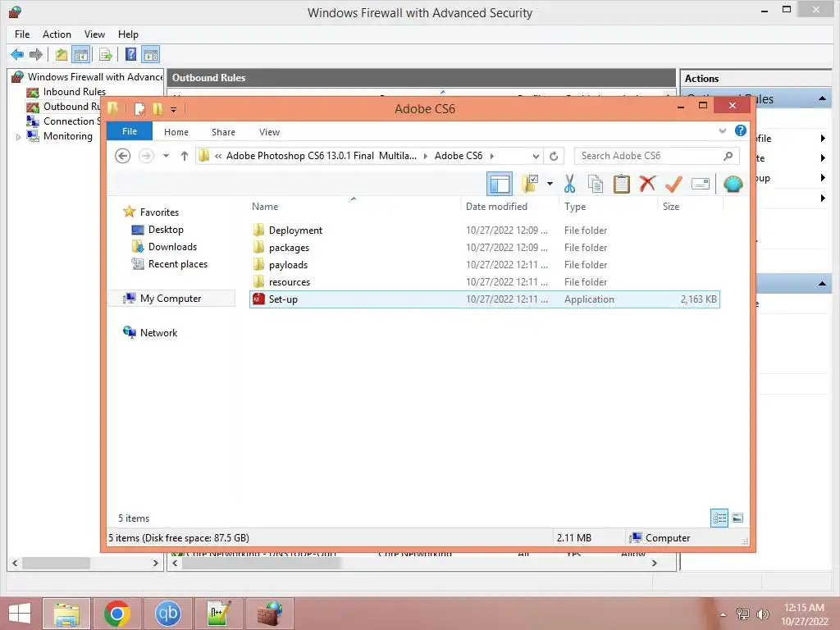Expand the Explorer ribbon chevron
The image size is (840, 630).
pos(723,130)
